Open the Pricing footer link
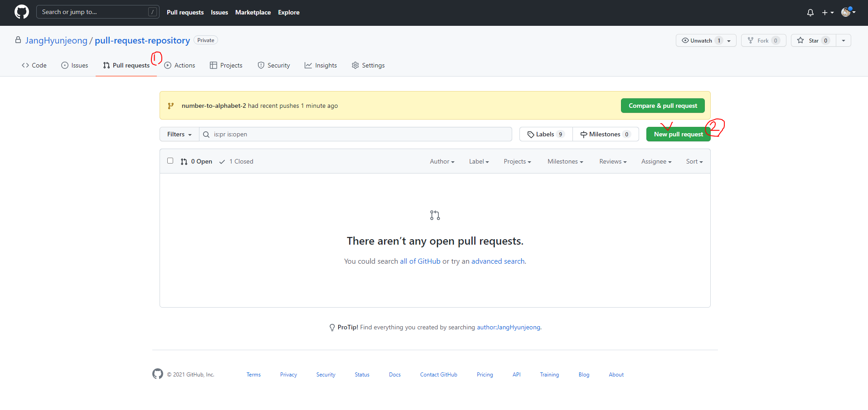 485,375
